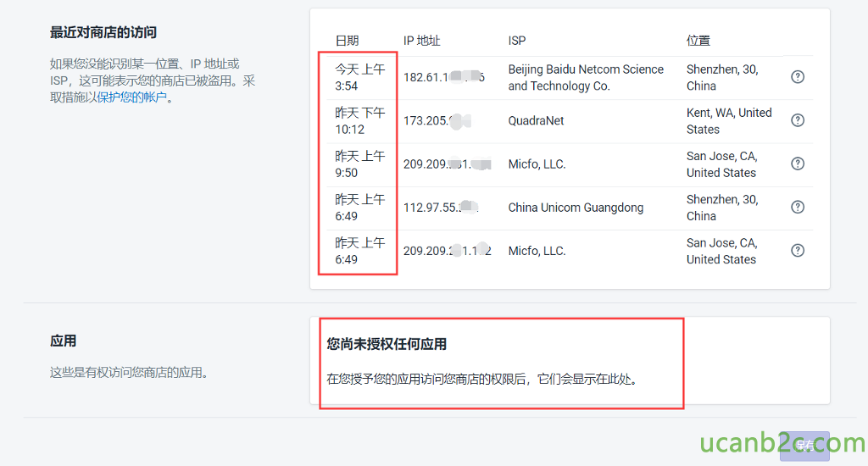Click the save button at bottom right
The width and height of the screenshot is (868, 466).
click(x=804, y=446)
